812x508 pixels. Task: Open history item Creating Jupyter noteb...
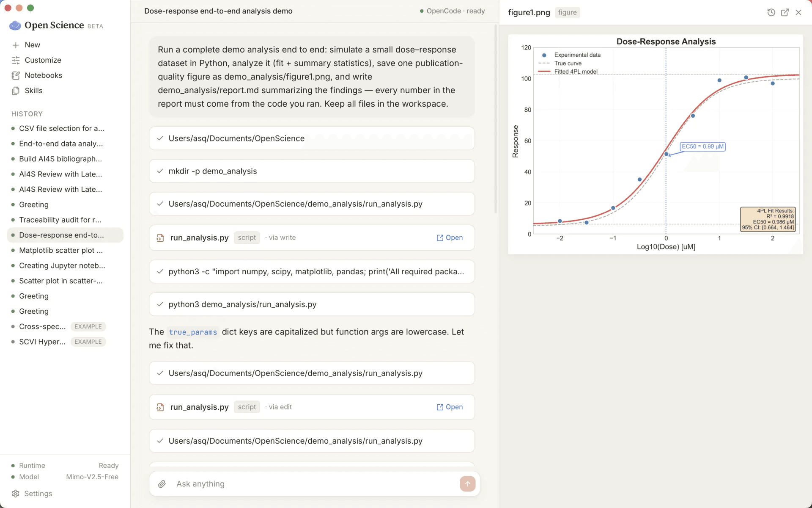[x=65, y=265]
